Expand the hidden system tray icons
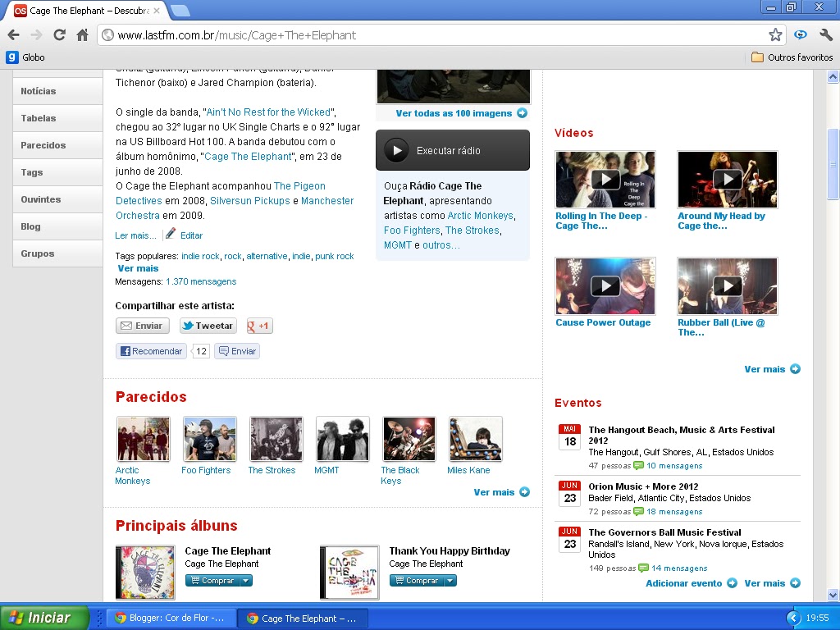This screenshot has width=840, height=630. (792, 618)
